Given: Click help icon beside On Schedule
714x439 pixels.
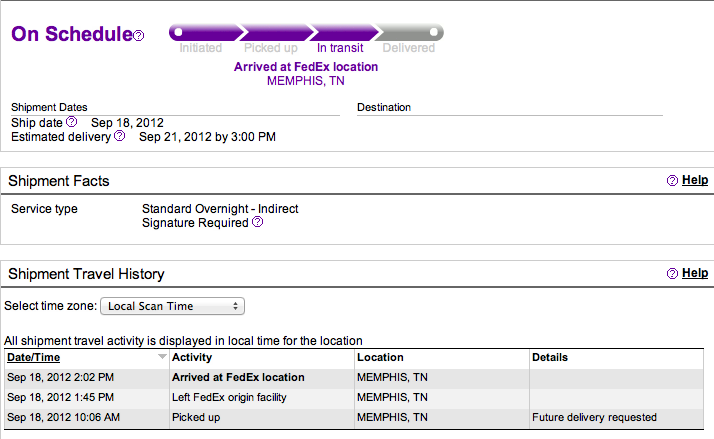Looking at the screenshot, I should 139,36.
